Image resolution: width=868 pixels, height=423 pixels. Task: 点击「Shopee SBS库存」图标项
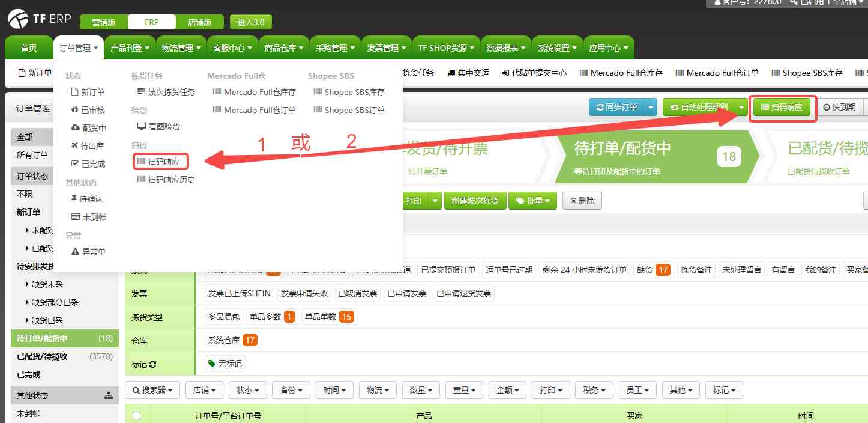[x=348, y=92]
